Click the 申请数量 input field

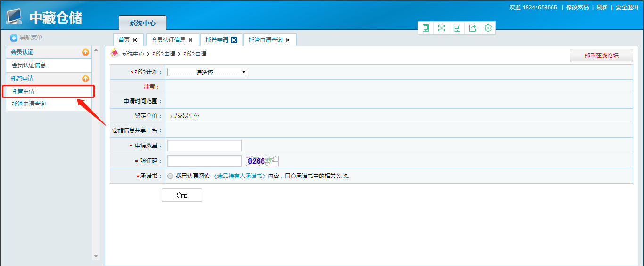click(205, 145)
